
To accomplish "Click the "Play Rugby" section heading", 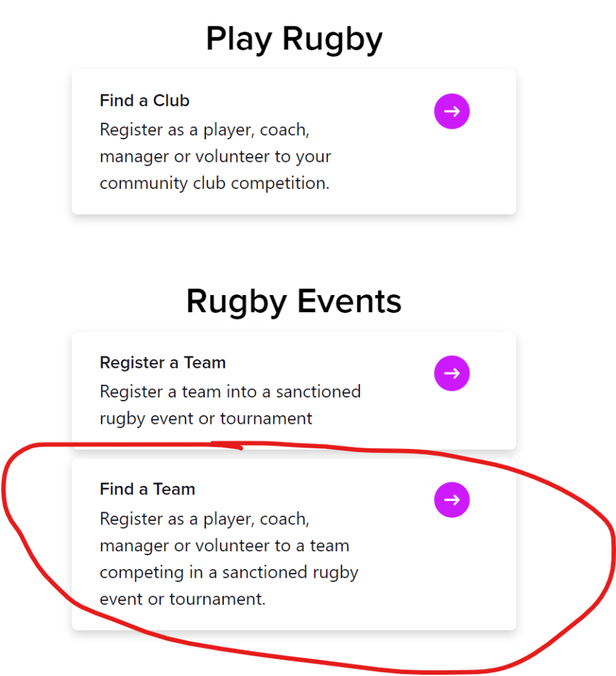I will click(x=294, y=39).
